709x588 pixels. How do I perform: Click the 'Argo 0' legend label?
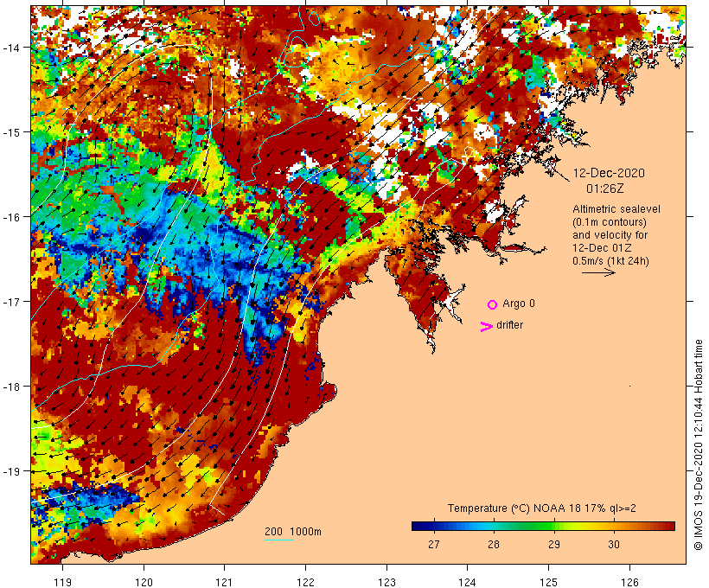point(519,304)
